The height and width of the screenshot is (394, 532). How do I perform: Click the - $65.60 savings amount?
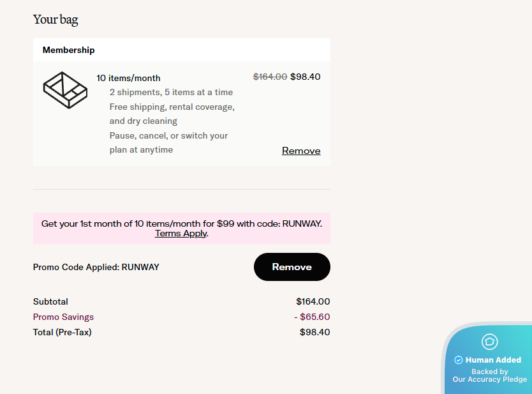pos(312,317)
